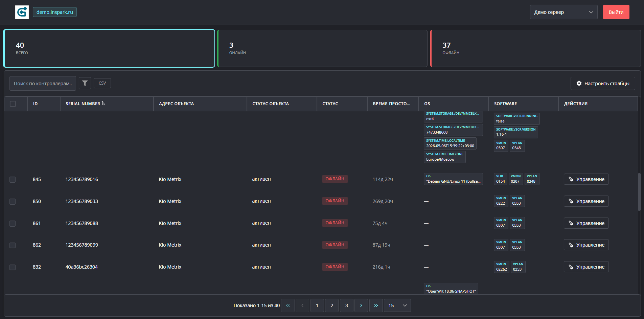Go to the last page double-arrow
The height and width of the screenshot is (319, 644).
click(x=376, y=305)
